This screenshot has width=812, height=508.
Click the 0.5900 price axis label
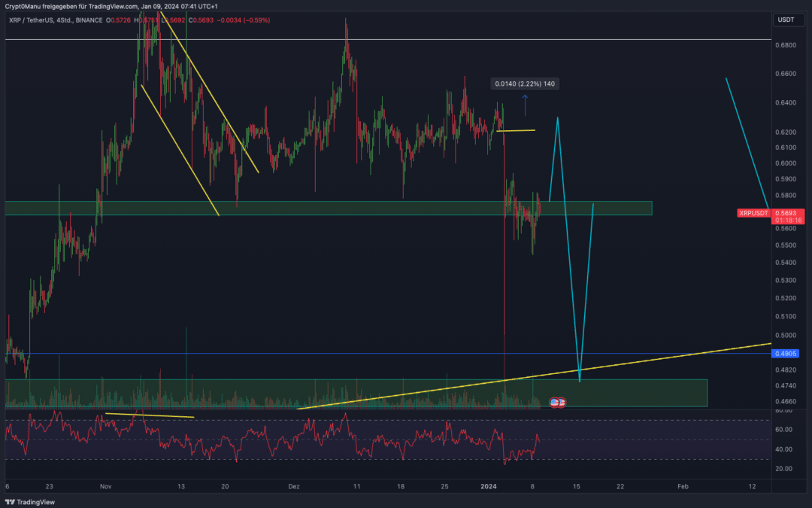click(x=786, y=179)
